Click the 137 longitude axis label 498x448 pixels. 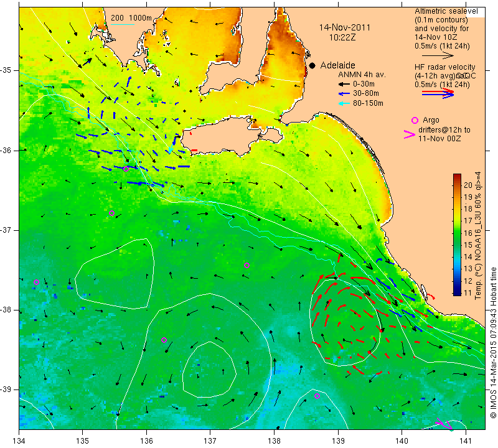tap(210, 441)
